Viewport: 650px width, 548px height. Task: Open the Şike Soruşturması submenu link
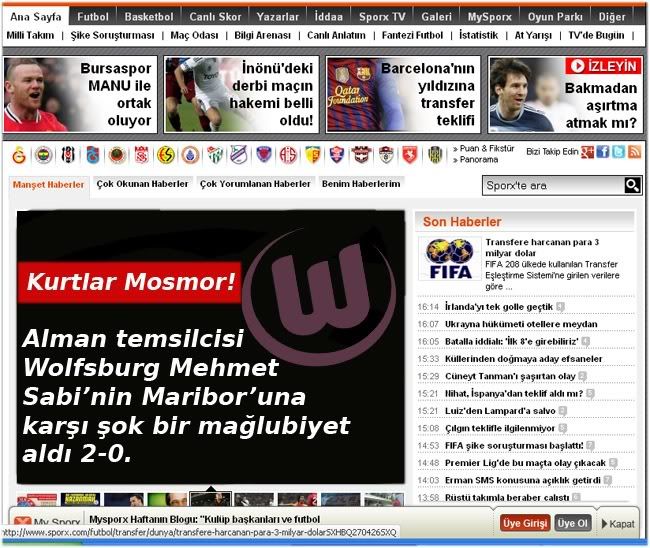[x=112, y=35]
